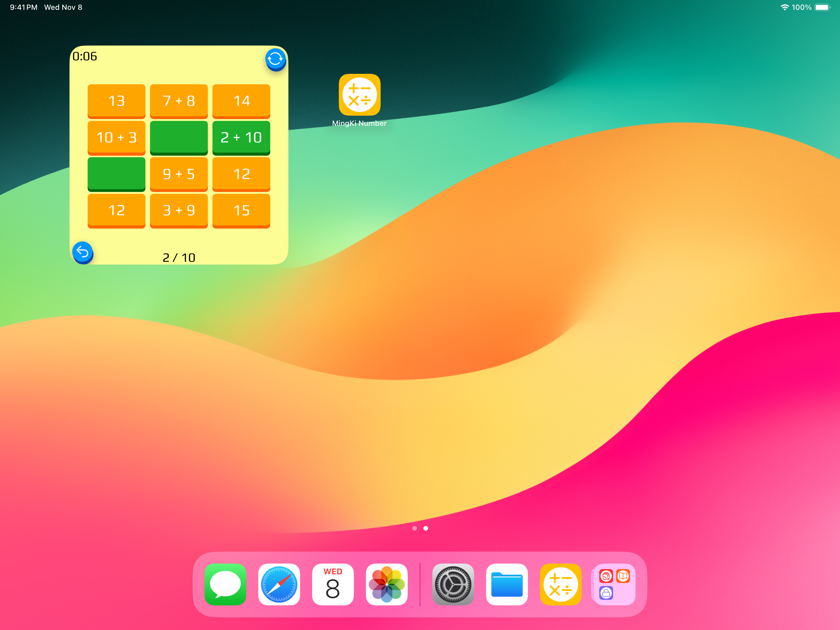Tap the blank green tile below 10 + 3
Viewport: 840px width, 630px height.
point(117,174)
